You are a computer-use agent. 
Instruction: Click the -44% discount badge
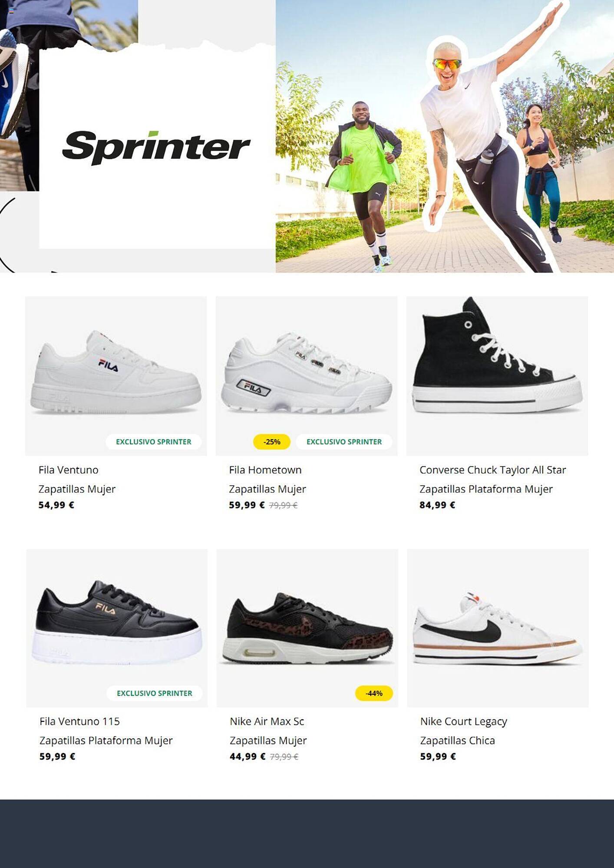click(374, 693)
